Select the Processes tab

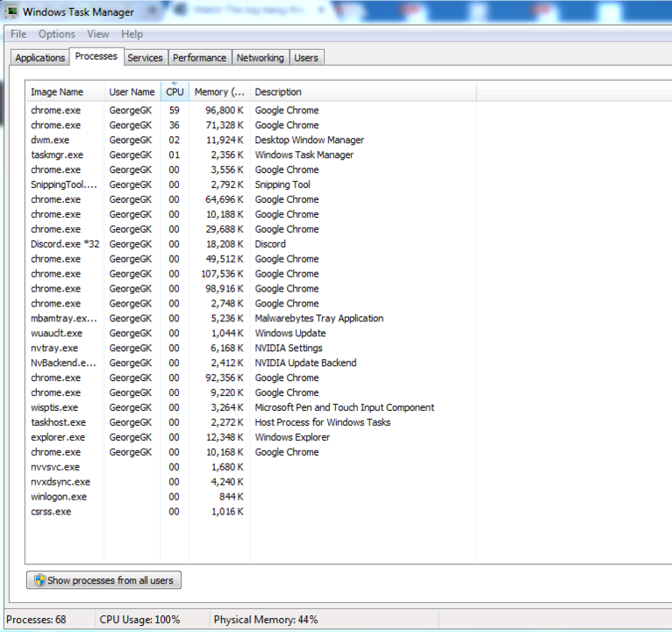point(97,56)
